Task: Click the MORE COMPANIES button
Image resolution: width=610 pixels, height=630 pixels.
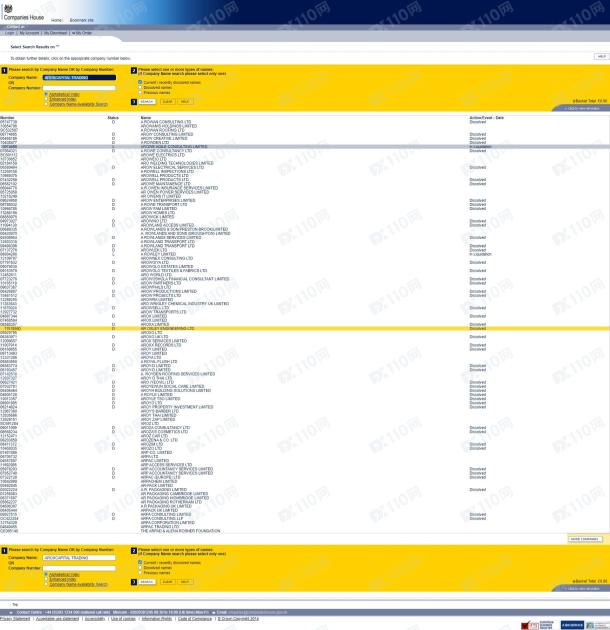Action: [585, 539]
